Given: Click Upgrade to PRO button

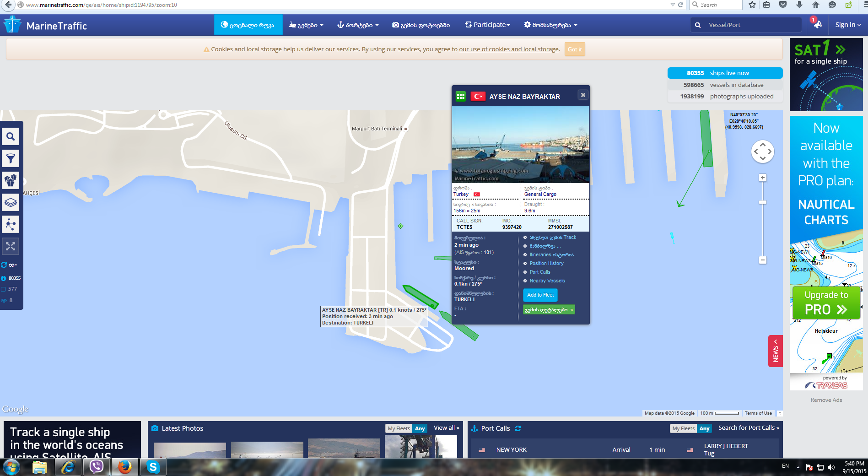Looking at the screenshot, I should [826, 303].
